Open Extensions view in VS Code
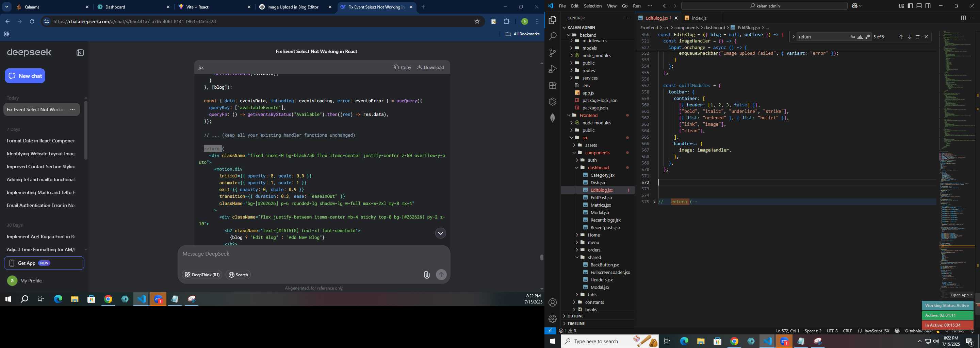Screen dimensions: 980x348 (552, 86)
